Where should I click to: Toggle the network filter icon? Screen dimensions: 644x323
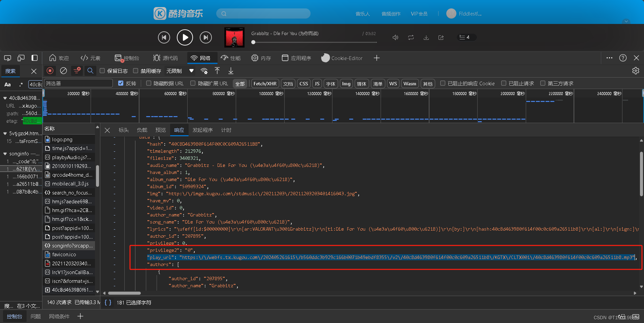point(77,71)
